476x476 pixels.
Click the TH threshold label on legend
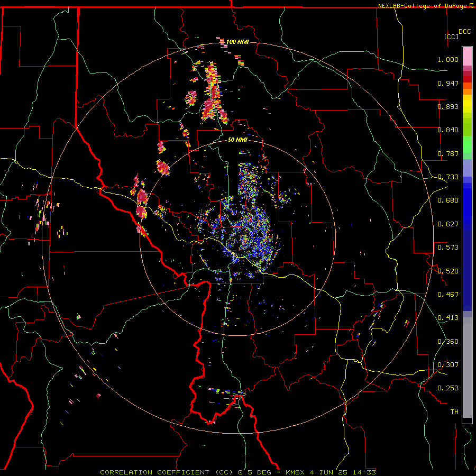[x=454, y=412]
